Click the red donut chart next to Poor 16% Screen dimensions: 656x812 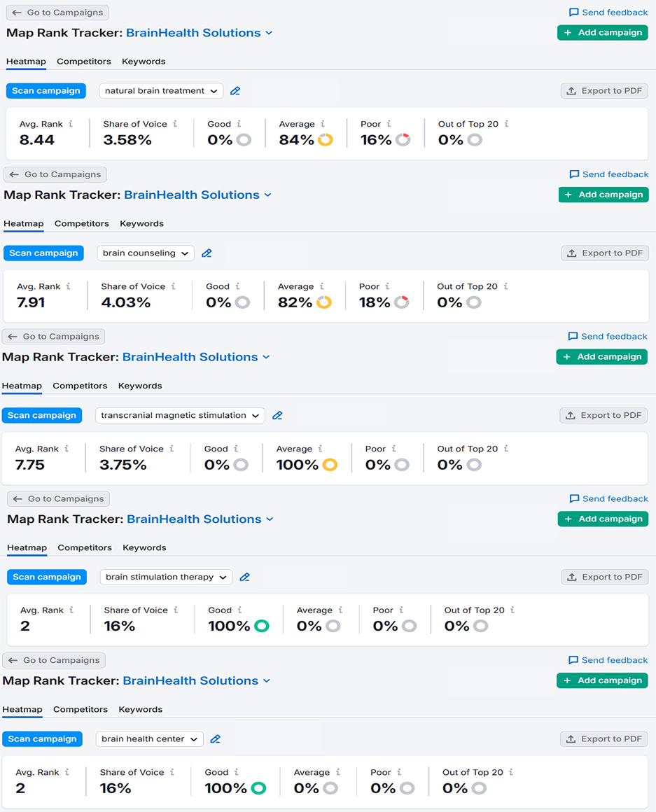coord(403,140)
